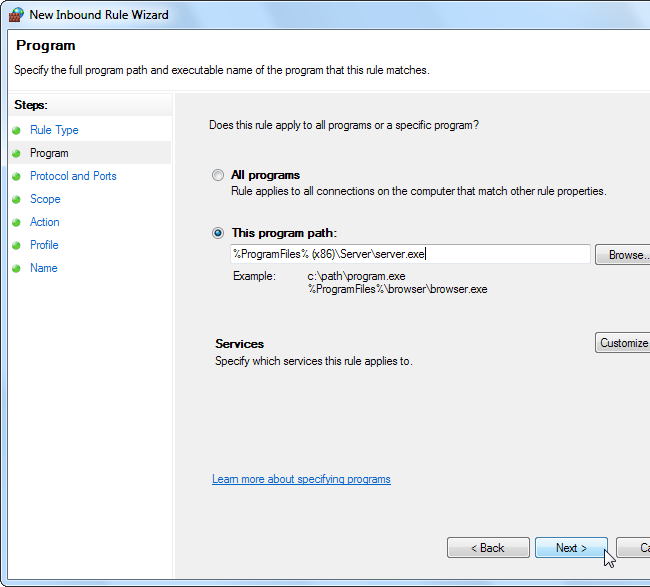Customize services for this rule
The height and width of the screenshot is (587, 650).
(x=624, y=343)
